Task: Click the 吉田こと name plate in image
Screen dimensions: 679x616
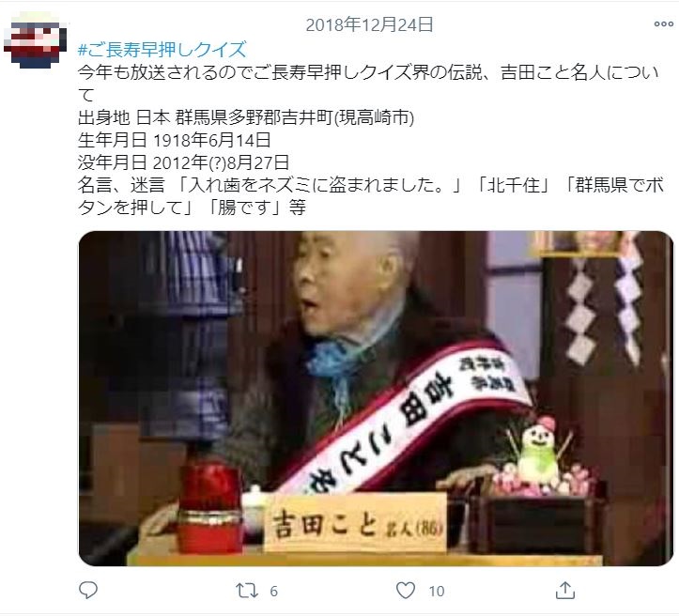Action: [x=355, y=524]
